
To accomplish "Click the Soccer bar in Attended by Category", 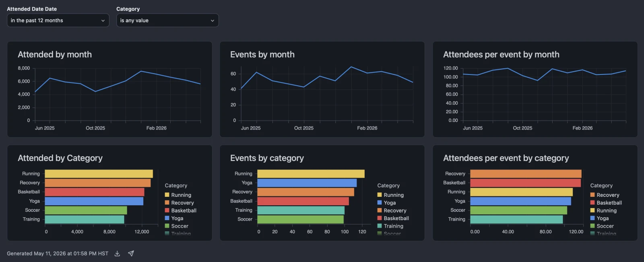I will point(86,210).
